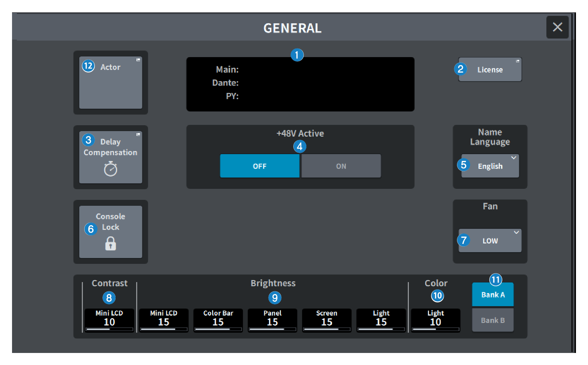
Task: Click the padlock icon in Console Lock
Action: point(110,244)
